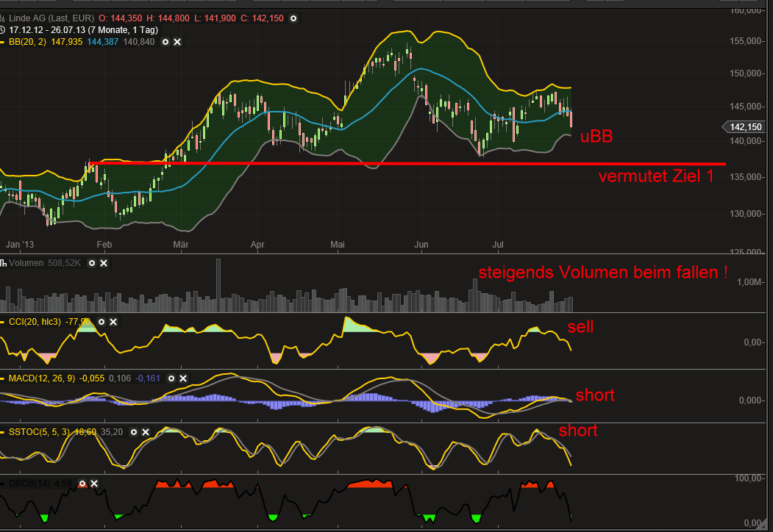Screen dimensions: 773x532
Task: Click the lower band value 140,840
Action: (x=138, y=42)
